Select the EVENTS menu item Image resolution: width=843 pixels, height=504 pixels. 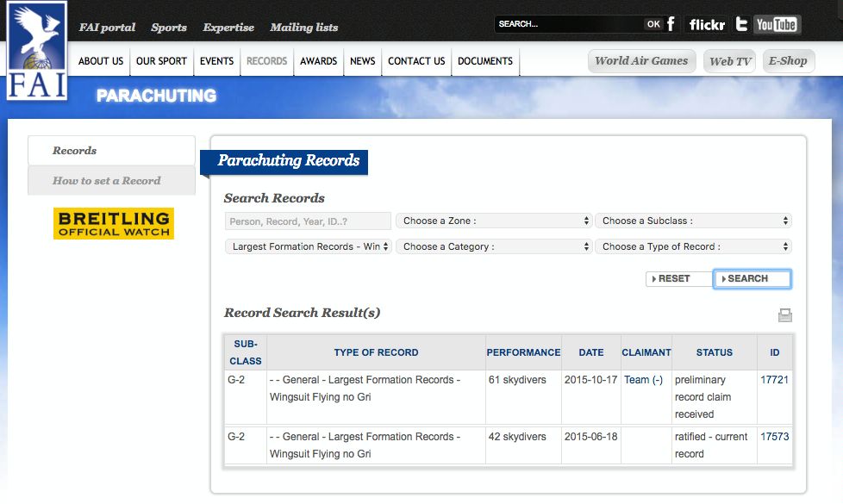tap(216, 61)
